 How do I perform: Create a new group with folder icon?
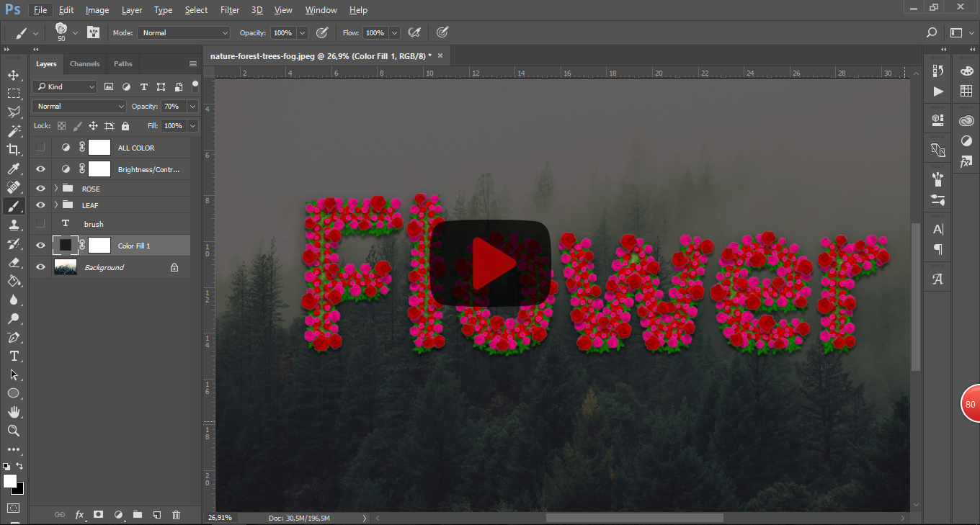[138, 515]
